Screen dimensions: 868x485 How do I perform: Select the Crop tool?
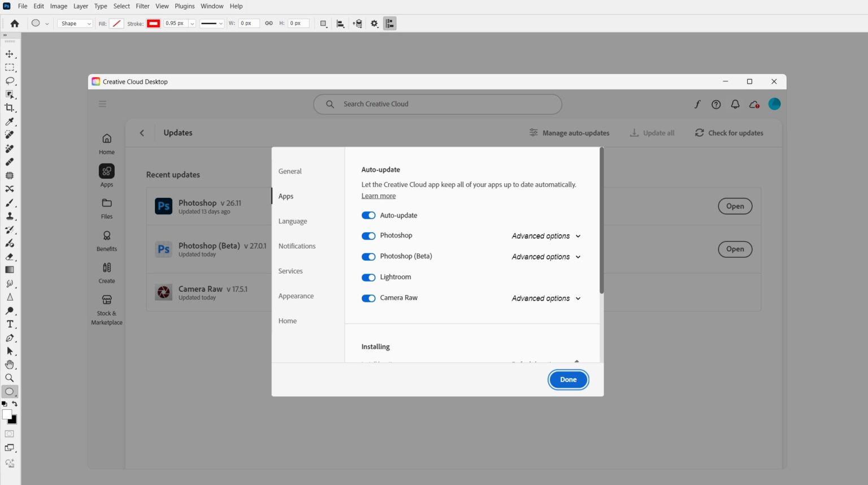pyautogui.click(x=10, y=107)
